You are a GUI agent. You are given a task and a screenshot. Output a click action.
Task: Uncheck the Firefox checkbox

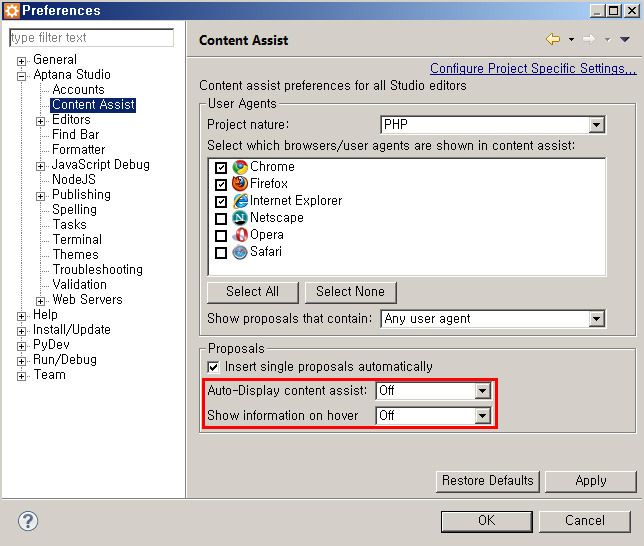[221, 184]
